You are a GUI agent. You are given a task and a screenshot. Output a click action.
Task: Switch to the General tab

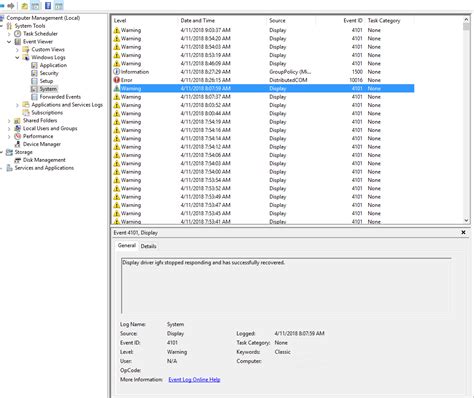pos(127,246)
